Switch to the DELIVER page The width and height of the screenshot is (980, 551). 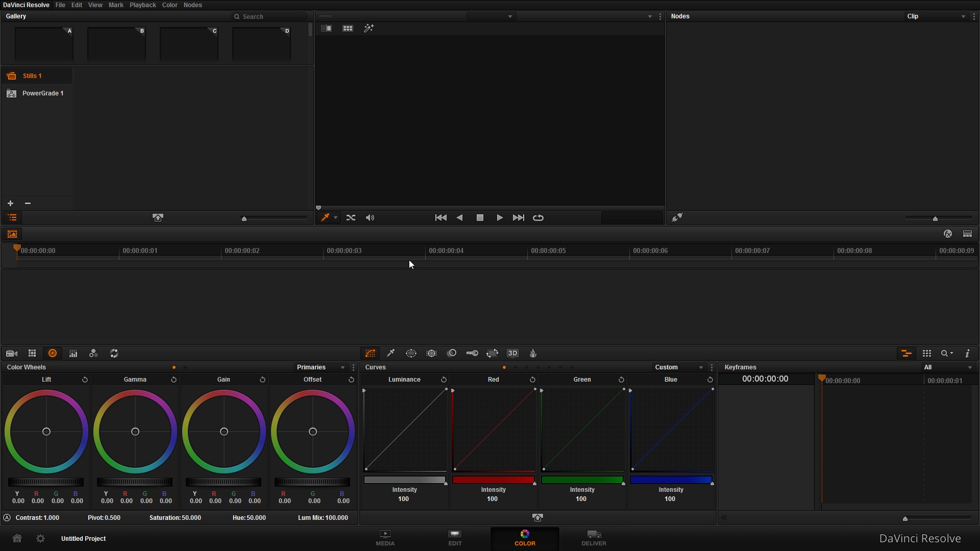[x=594, y=538]
